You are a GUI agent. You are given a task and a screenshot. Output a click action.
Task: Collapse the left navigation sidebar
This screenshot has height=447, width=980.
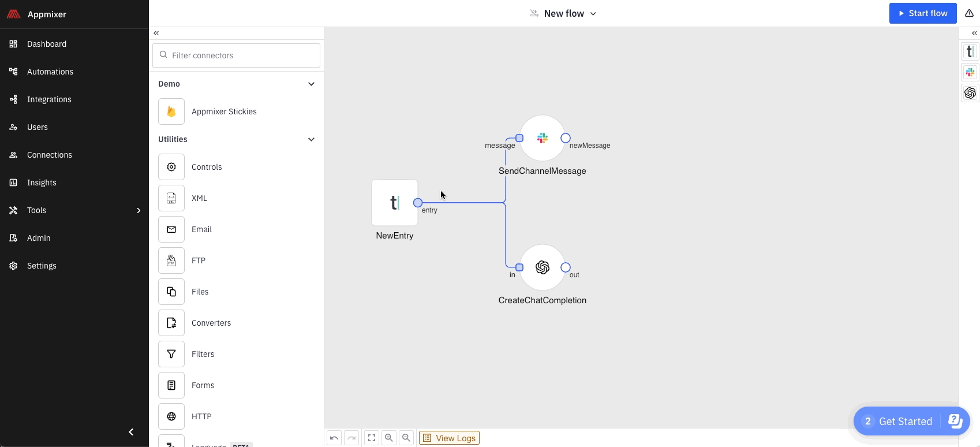(131, 432)
